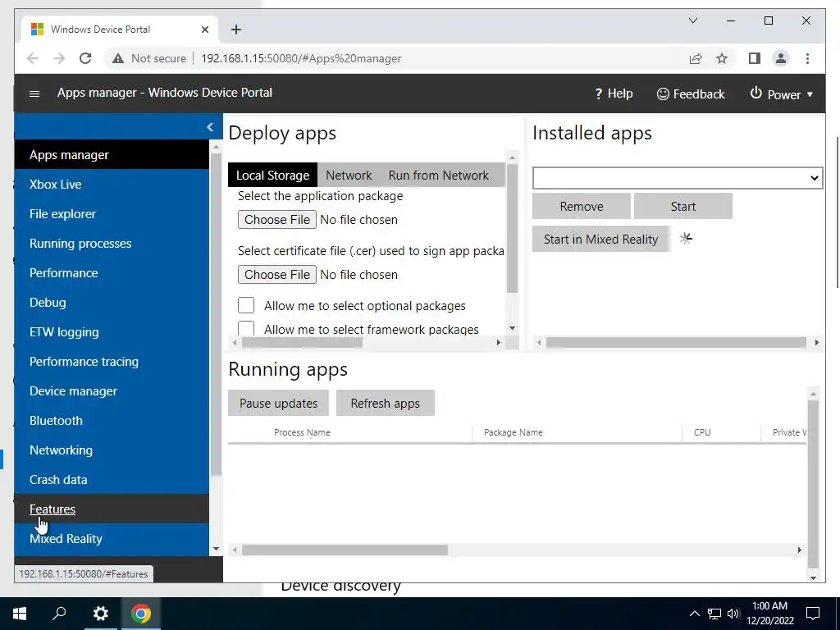Click Deploy apps horizontal scrollbar
Image resolution: width=840 pixels, height=630 pixels.
(x=303, y=342)
